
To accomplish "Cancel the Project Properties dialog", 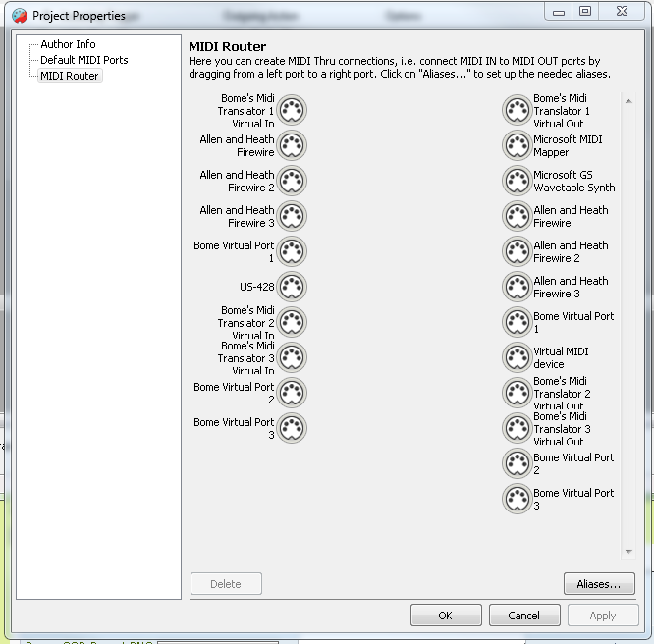I will [523, 616].
